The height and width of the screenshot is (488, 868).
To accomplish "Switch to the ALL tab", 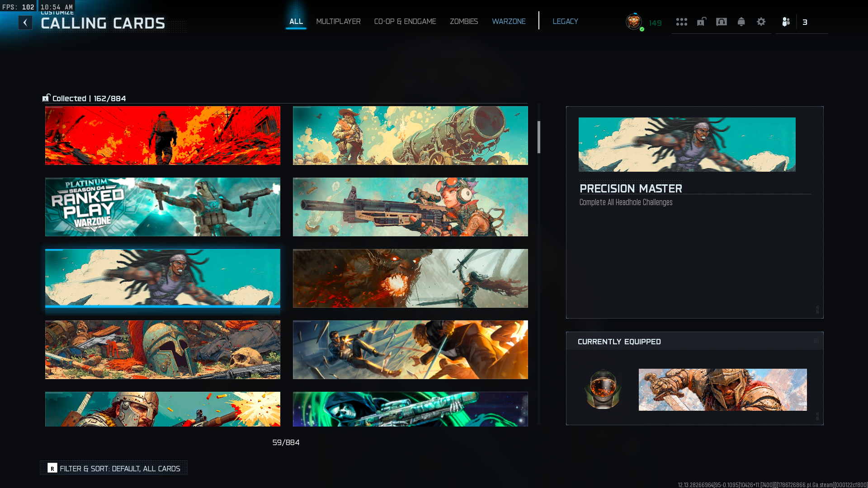I will [296, 21].
